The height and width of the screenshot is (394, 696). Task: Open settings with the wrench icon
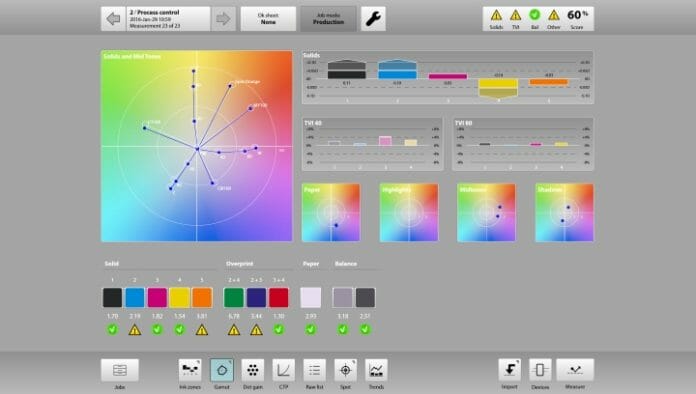click(x=373, y=19)
